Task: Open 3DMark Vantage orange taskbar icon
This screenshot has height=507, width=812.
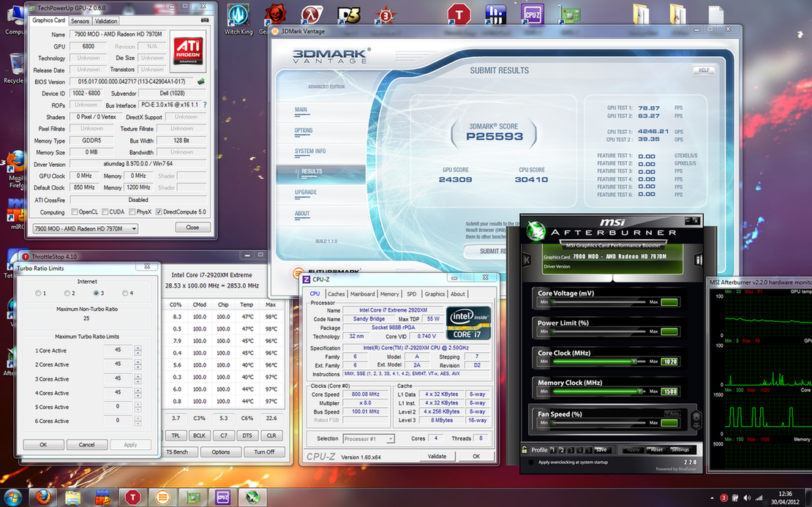Action: click(162, 497)
